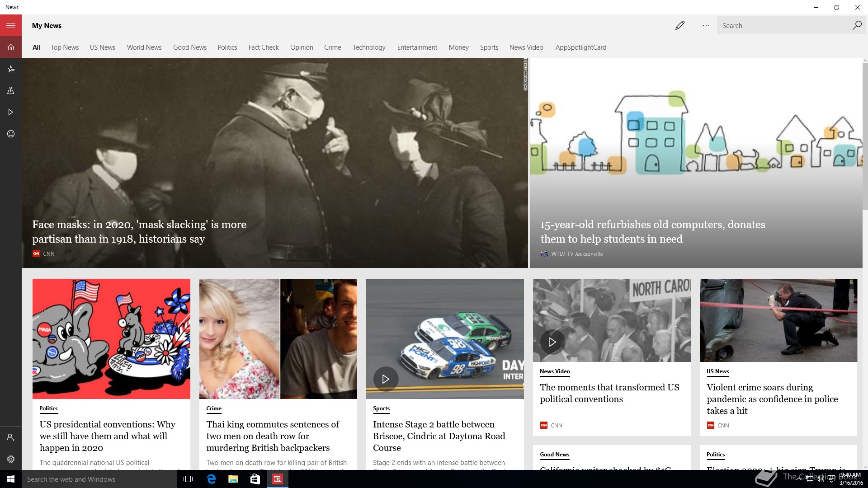Open Thai king commutes sentences headline
Viewport: 868px width, 488px height.
point(273,436)
